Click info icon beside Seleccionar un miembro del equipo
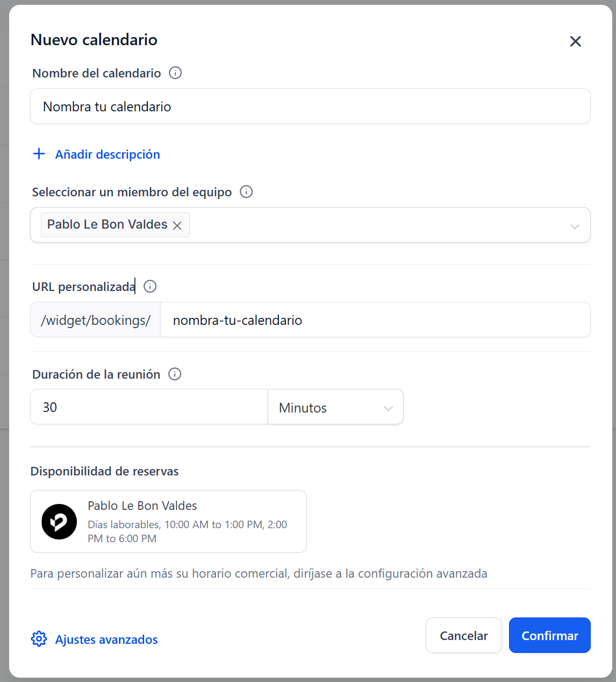This screenshot has height=682, width=616. pyautogui.click(x=246, y=192)
